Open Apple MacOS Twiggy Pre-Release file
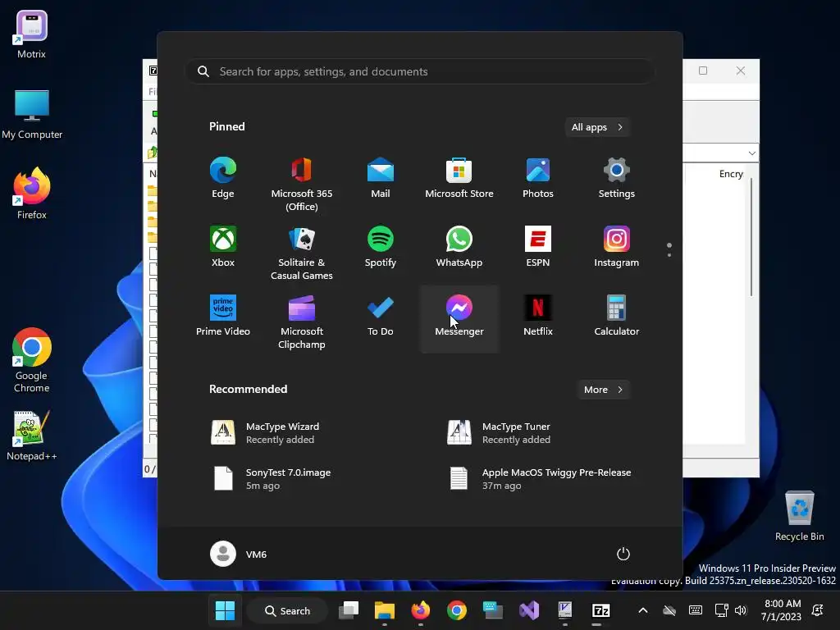840x630 pixels. (x=541, y=479)
